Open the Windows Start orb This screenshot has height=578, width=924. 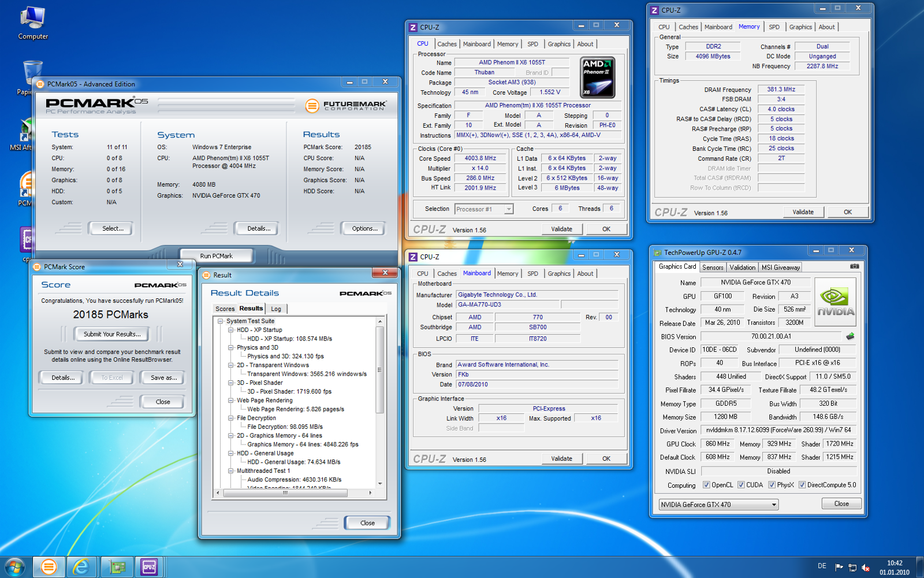(x=15, y=567)
